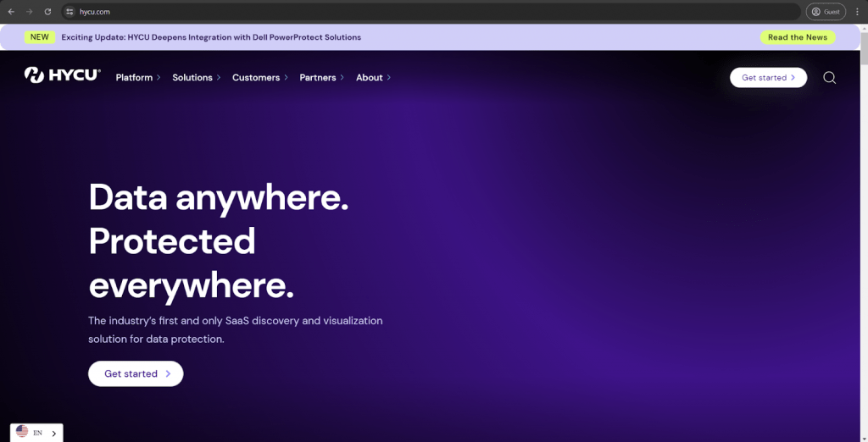Click the Guest profile icon

tap(825, 12)
